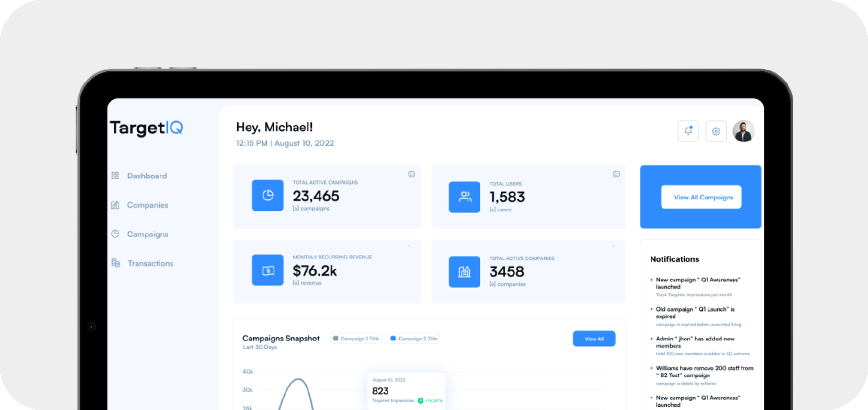Click the 'Hey, Michael!' greeting
This screenshot has height=410, width=868.
pyautogui.click(x=274, y=127)
